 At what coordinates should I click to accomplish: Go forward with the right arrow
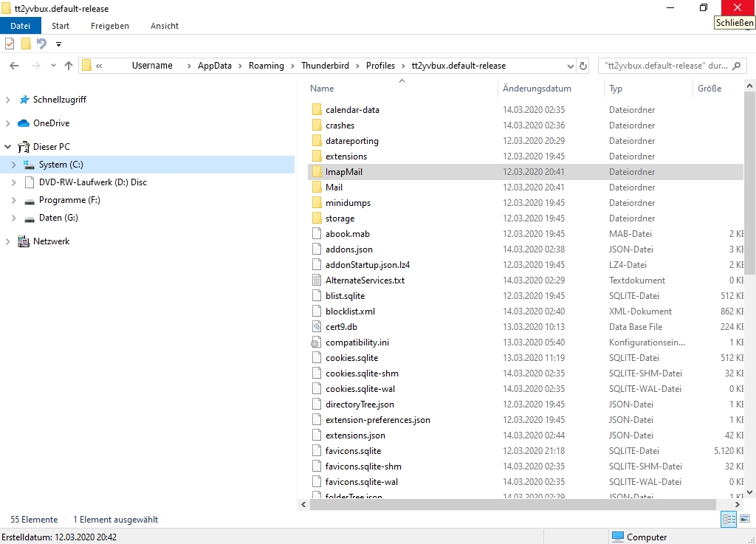click(35, 66)
